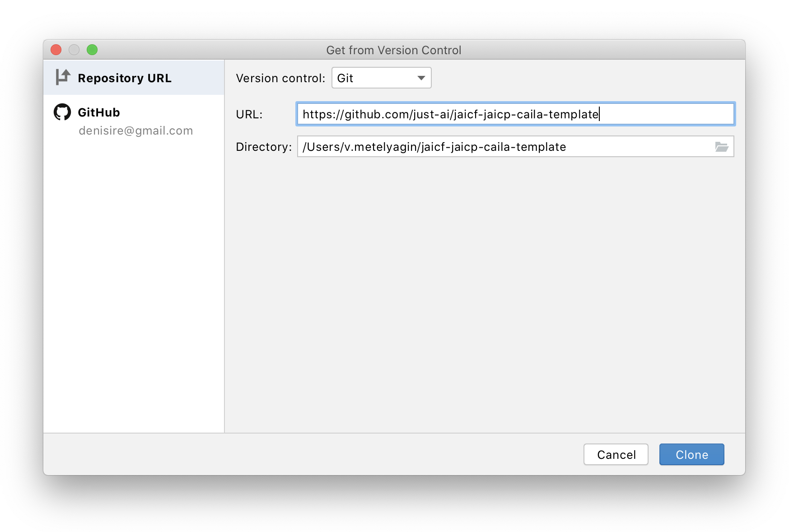
Task: Click the denisire@gmail.com account text
Action: (x=135, y=131)
